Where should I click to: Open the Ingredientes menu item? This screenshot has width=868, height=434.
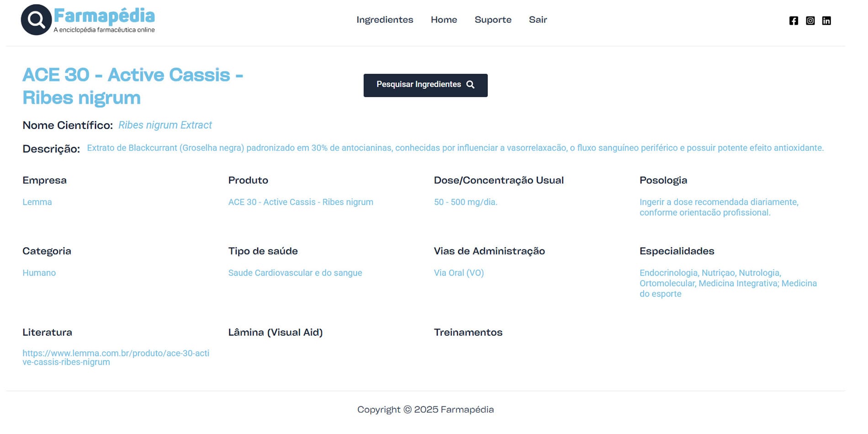[x=385, y=20]
